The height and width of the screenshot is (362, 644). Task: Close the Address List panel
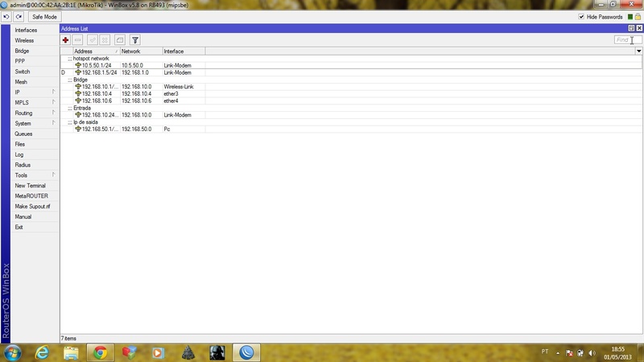[x=639, y=28]
